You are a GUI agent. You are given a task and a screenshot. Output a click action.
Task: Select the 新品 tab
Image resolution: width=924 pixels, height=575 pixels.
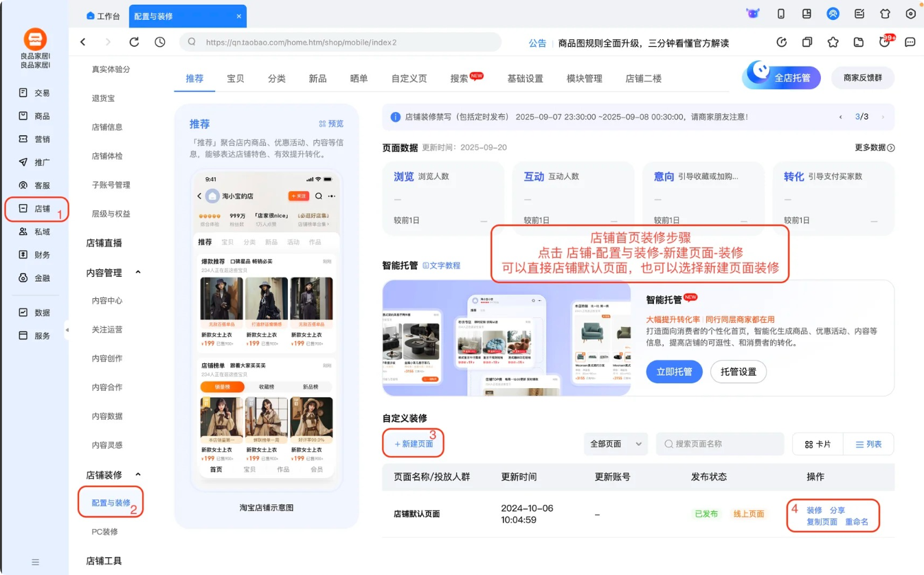(317, 79)
